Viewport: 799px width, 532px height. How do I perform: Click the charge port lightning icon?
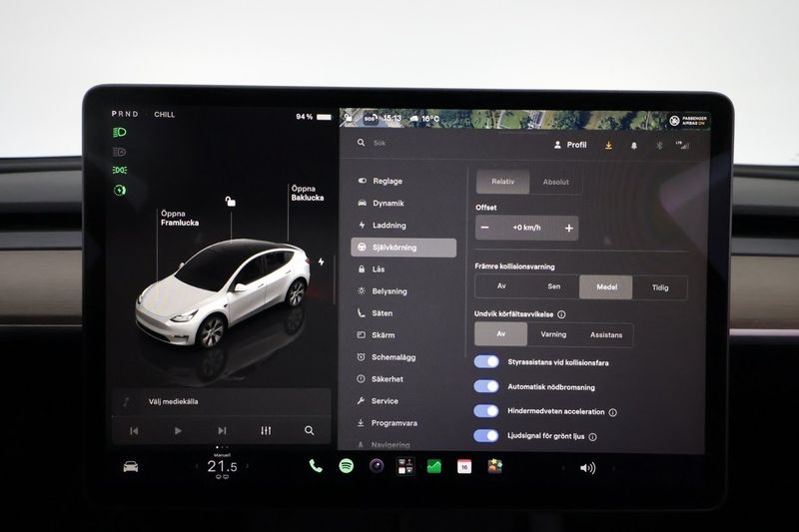[x=321, y=262]
